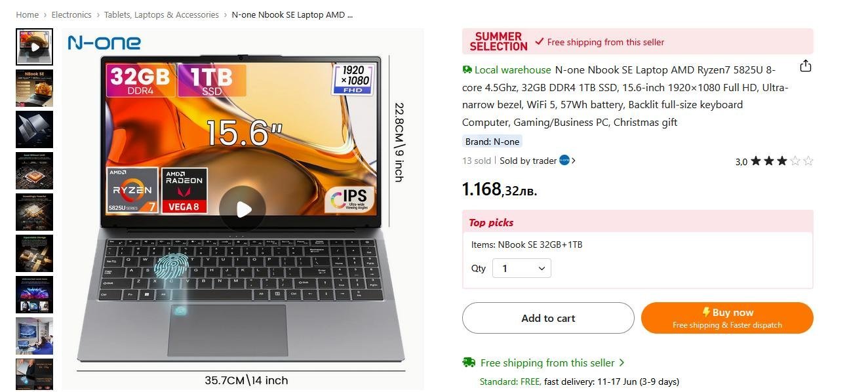The width and height of the screenshot is (868, 392).
Task: Click the star rating icons
Action: click(x=781, y=161)
